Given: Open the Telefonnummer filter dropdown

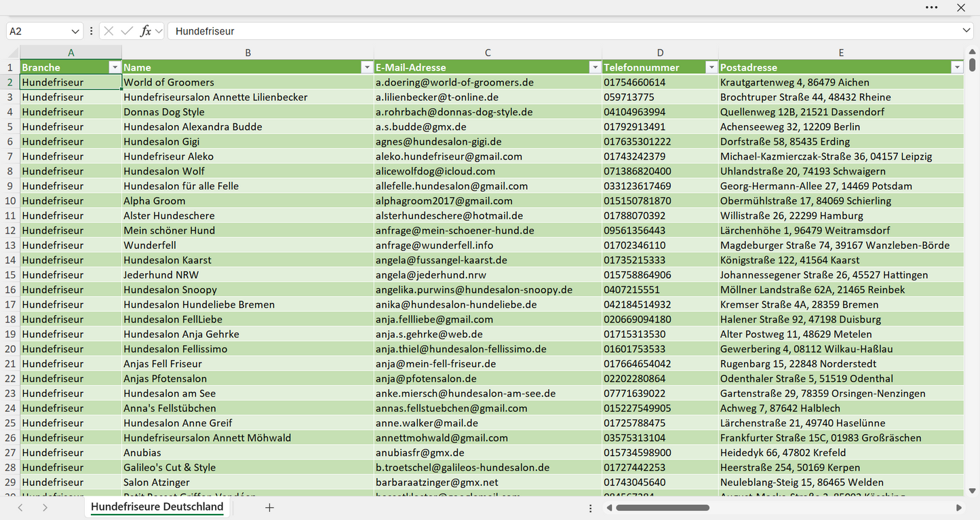Looking at the screenshot, I should pyautogui.click(x=711, y=67).
